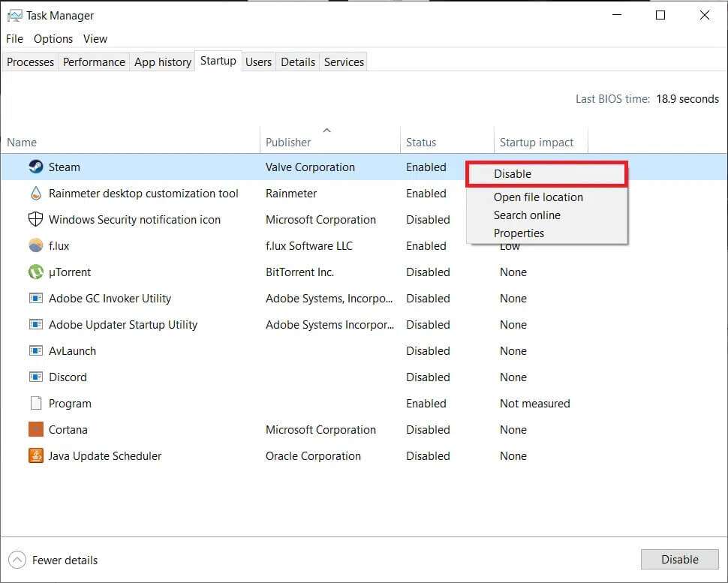The height and width of the screenshot is (583, 728).
Task: Switch to the Users tab
Action: pyautogui.click(x=258, y=62)
